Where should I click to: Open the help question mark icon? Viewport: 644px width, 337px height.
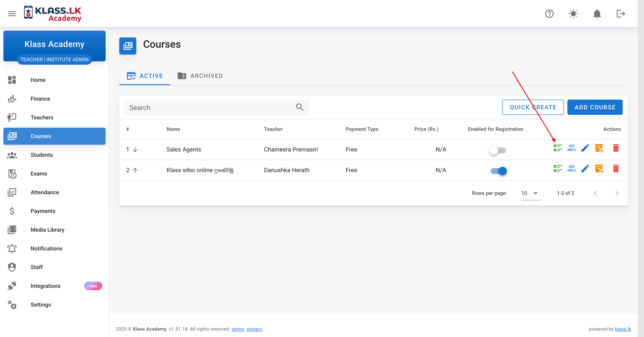pyautogui.click(x=549, y=13)
